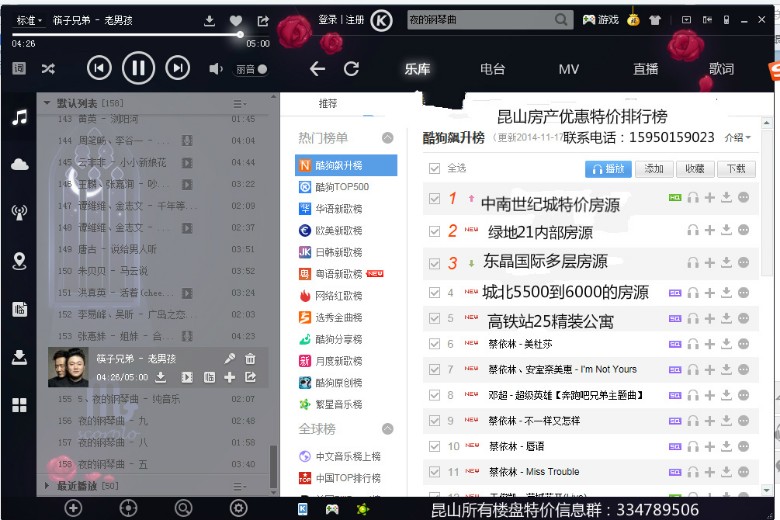Click the 登录 login link

[327, 20]
